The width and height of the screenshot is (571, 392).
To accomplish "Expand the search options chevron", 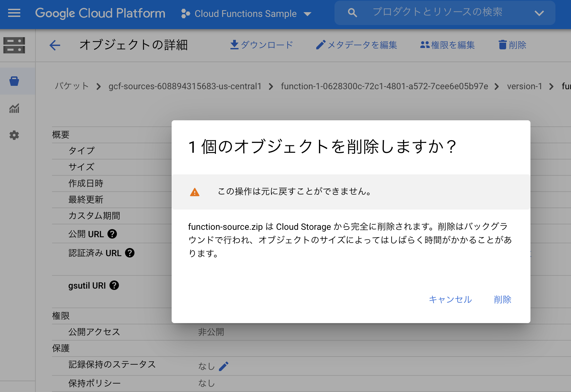I will pos(539,13).
